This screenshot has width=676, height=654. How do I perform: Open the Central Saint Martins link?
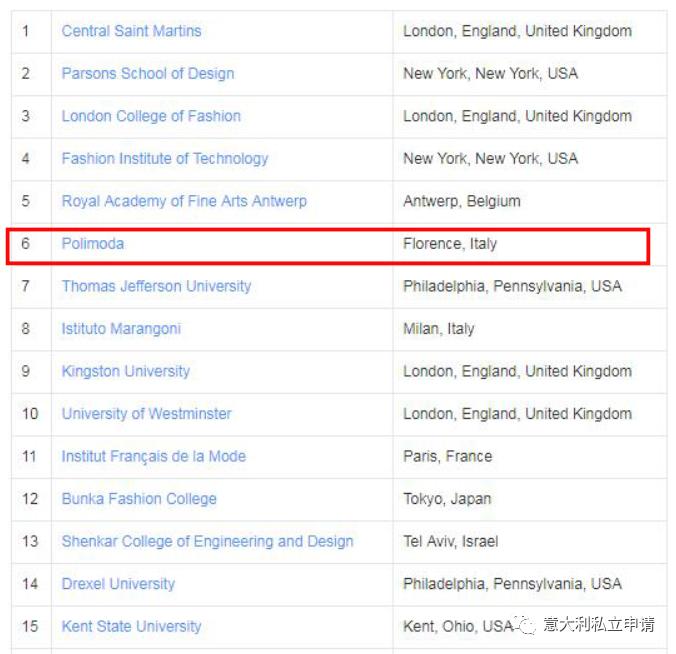(x=131, y=31)
